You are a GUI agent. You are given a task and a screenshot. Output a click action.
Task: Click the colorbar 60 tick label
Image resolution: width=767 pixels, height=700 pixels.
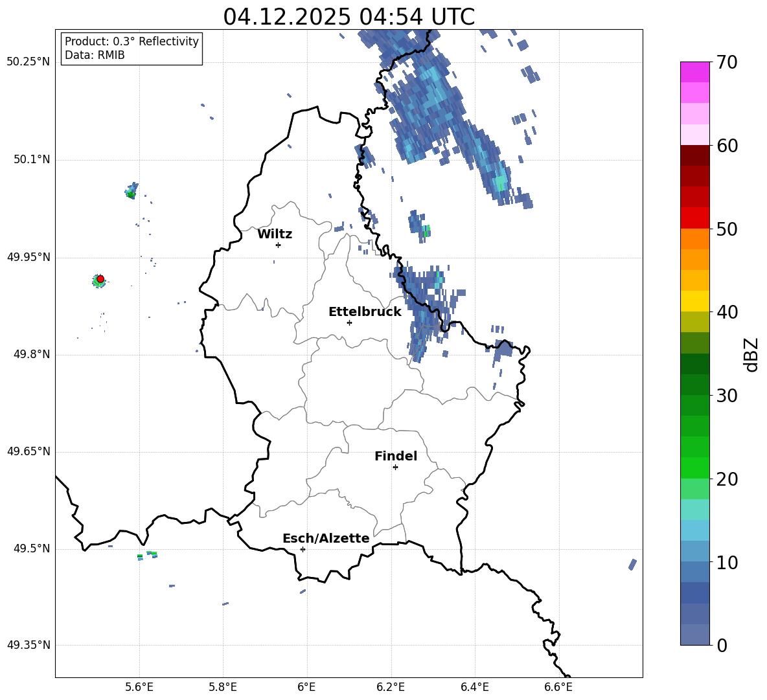[727, 146]
